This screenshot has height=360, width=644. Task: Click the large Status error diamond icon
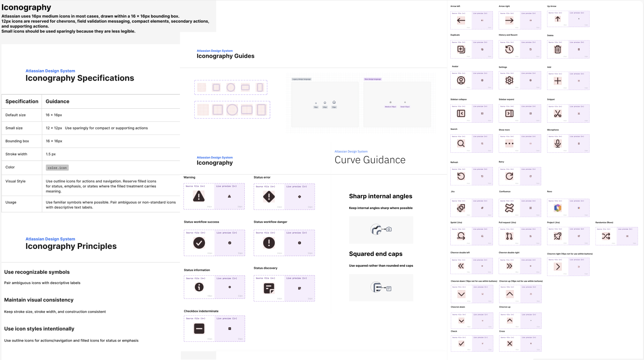[x=269, y=197]
